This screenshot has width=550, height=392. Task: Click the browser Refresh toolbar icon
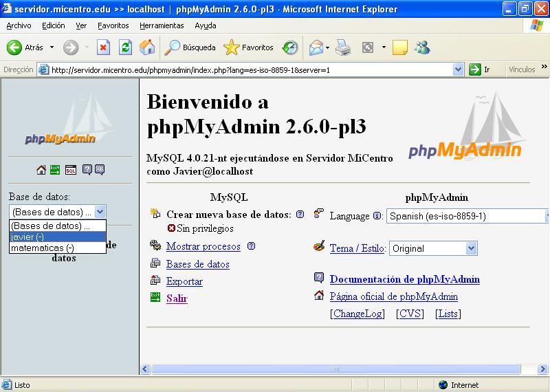tap(125, 47)
